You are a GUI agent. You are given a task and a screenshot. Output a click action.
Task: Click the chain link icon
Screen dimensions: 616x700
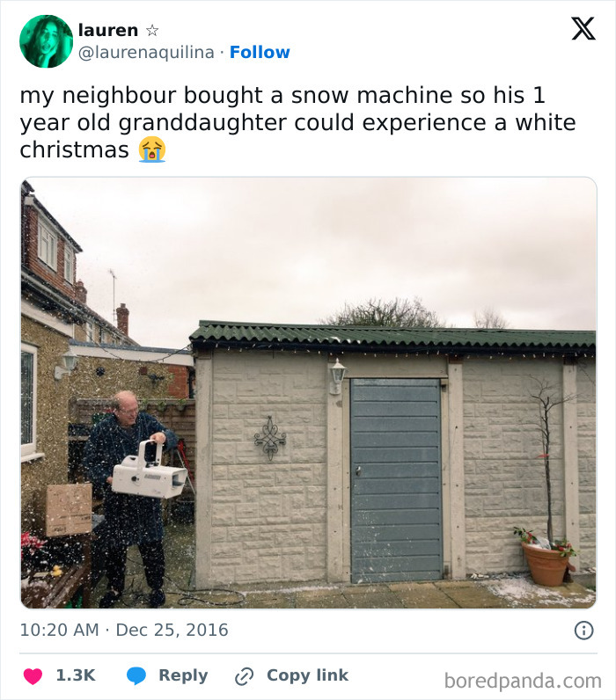pos(245,676)
